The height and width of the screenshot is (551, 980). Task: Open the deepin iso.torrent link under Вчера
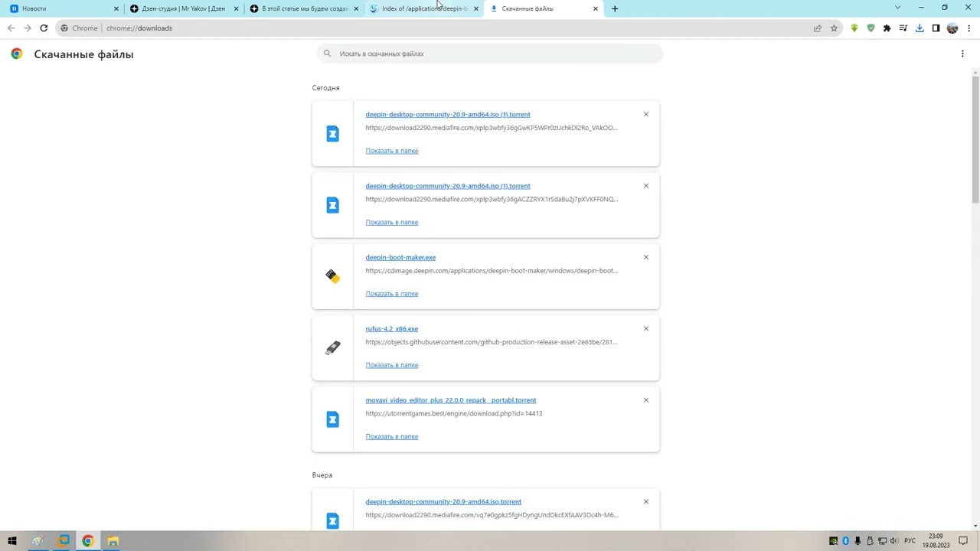(x=443, y=502)
